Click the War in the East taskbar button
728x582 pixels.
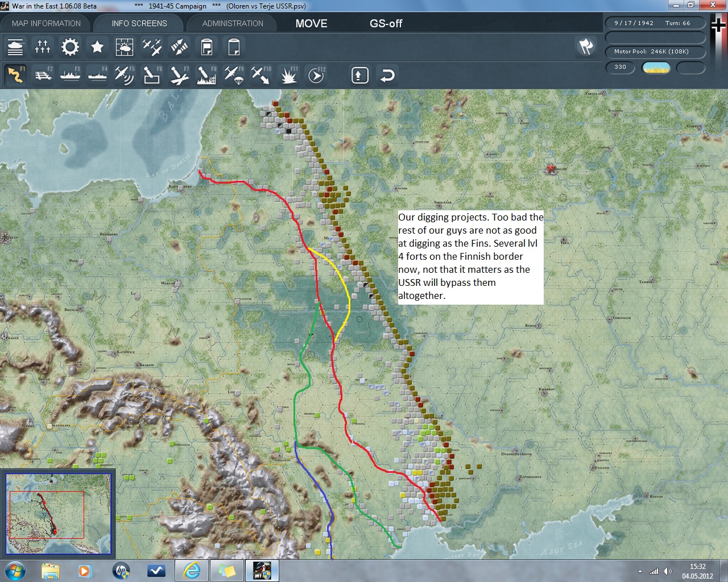coord(262,571)
